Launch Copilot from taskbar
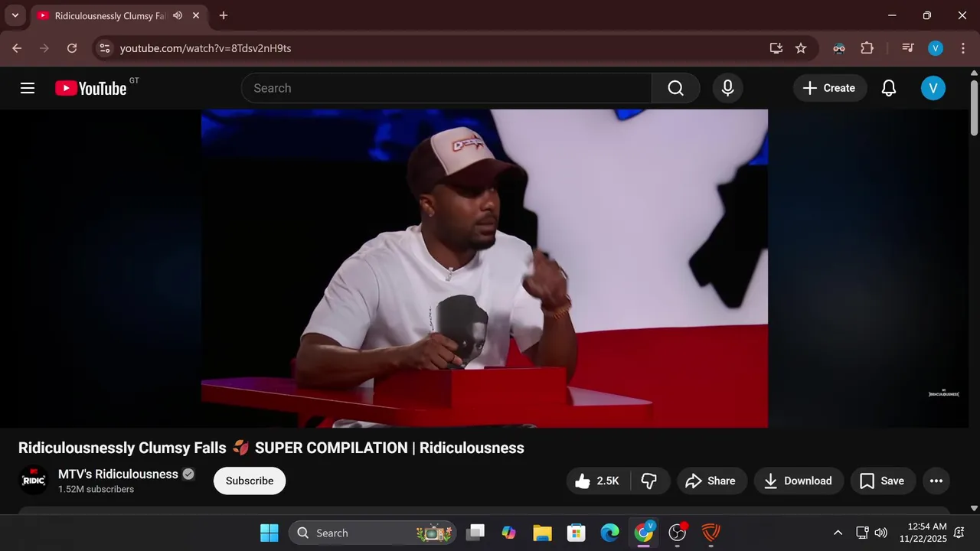This screenshot has width=980, height=551. point(509,533)
